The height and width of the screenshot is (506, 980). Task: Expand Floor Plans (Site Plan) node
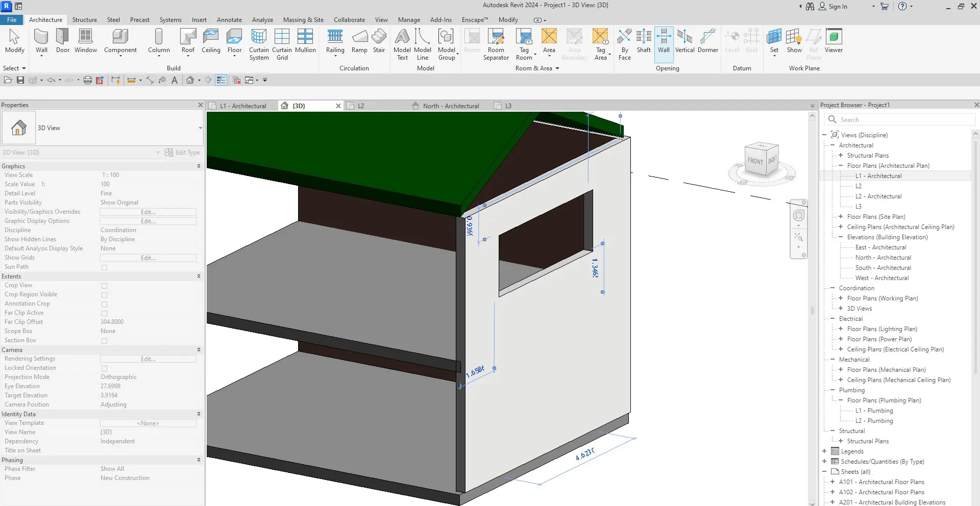click(x=841, y=217)
